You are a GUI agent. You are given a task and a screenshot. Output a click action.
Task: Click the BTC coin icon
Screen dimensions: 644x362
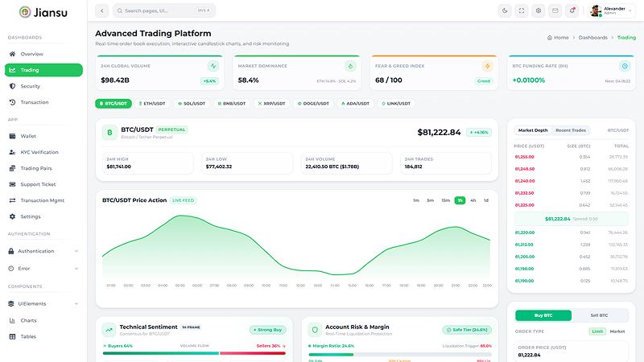(109, 133)
